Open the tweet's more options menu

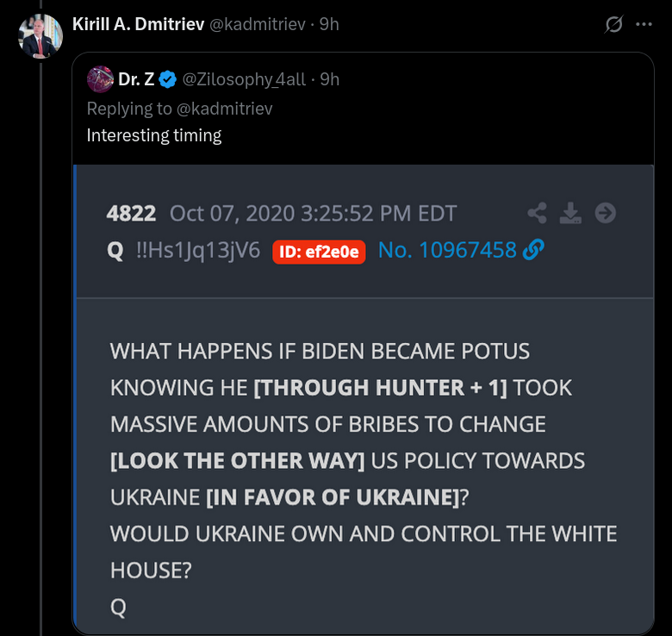pos(644,24)
